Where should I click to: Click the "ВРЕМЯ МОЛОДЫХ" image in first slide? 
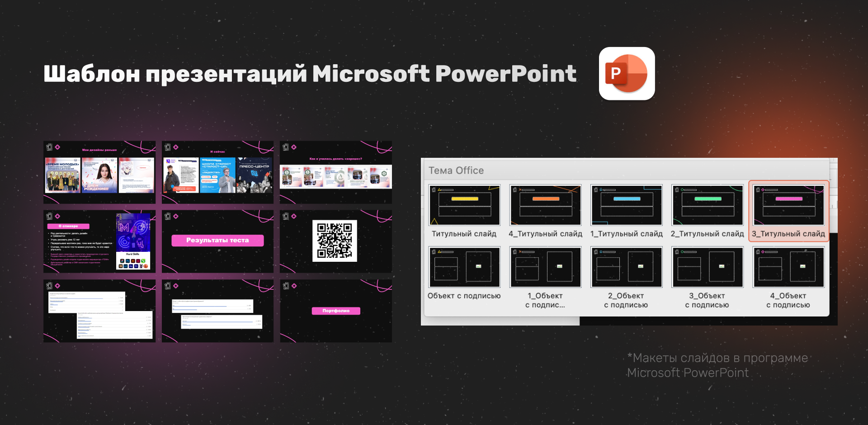point(63,175)
